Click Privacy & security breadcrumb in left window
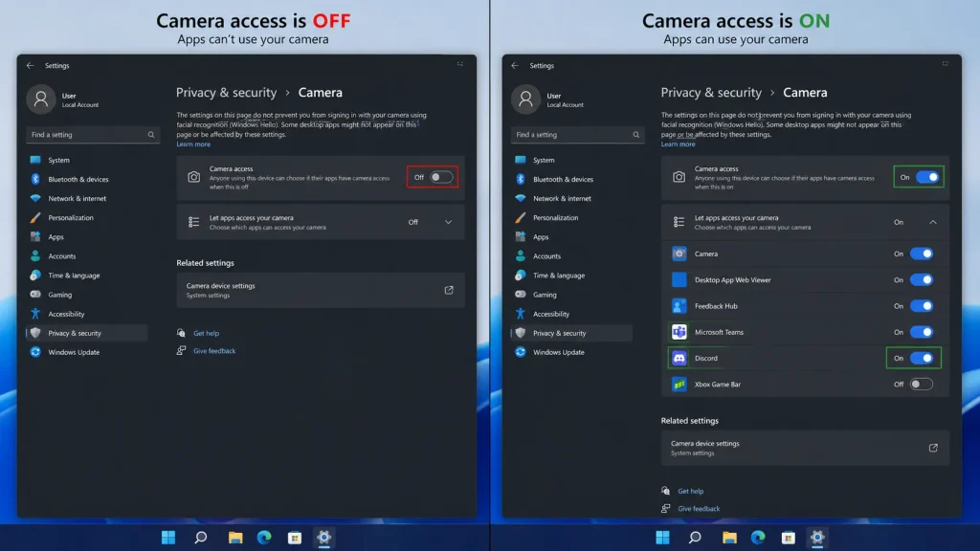Viewport: 980px width, 551px height. pyautogui.click(x=226, y=93)
